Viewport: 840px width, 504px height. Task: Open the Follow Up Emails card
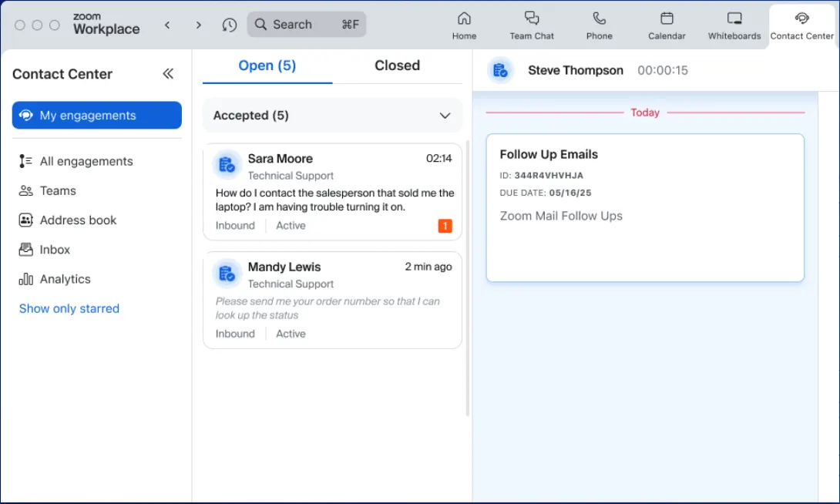(644, 207)
